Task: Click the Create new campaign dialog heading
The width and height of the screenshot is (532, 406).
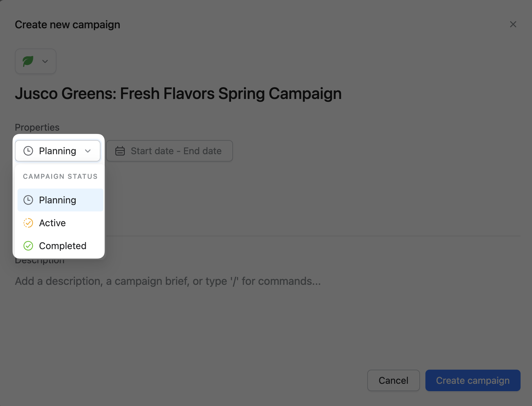Action: pyautogui.click(x=68, y=25)
